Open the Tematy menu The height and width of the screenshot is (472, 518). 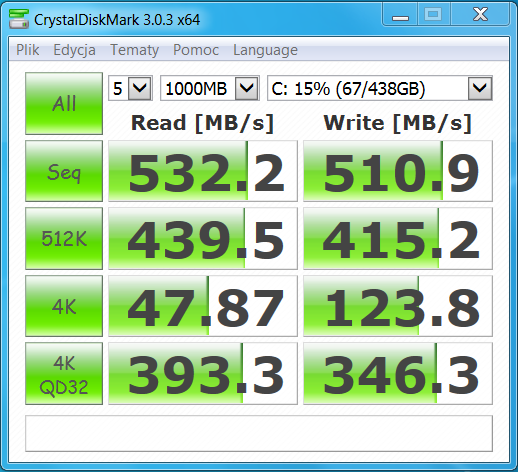(134, 50)
